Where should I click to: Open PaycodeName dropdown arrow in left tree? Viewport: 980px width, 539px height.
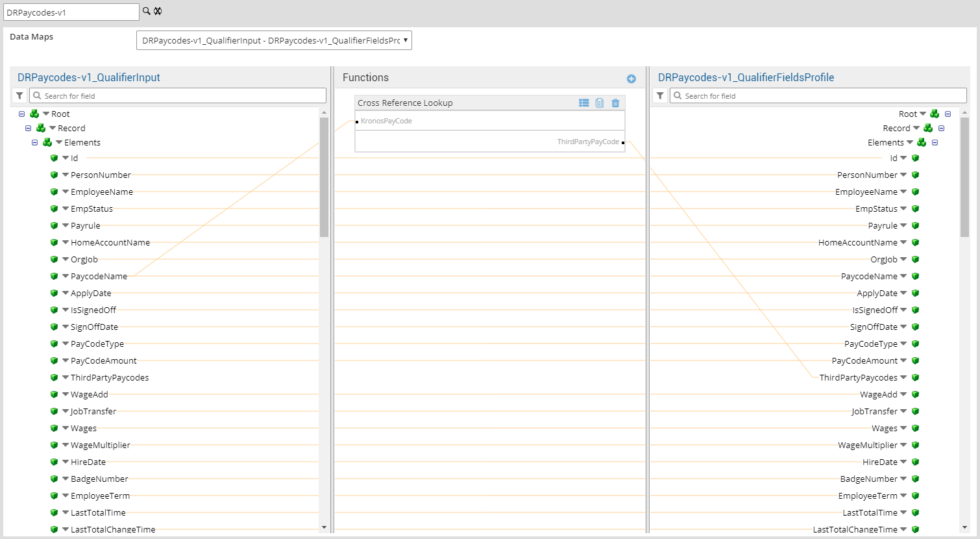tap(66, 276)
